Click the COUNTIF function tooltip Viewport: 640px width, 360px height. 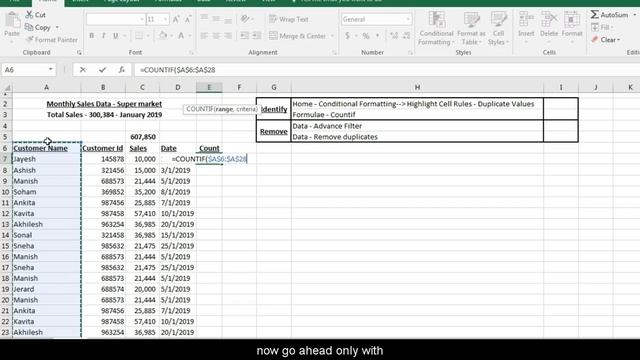click(222, 109)
